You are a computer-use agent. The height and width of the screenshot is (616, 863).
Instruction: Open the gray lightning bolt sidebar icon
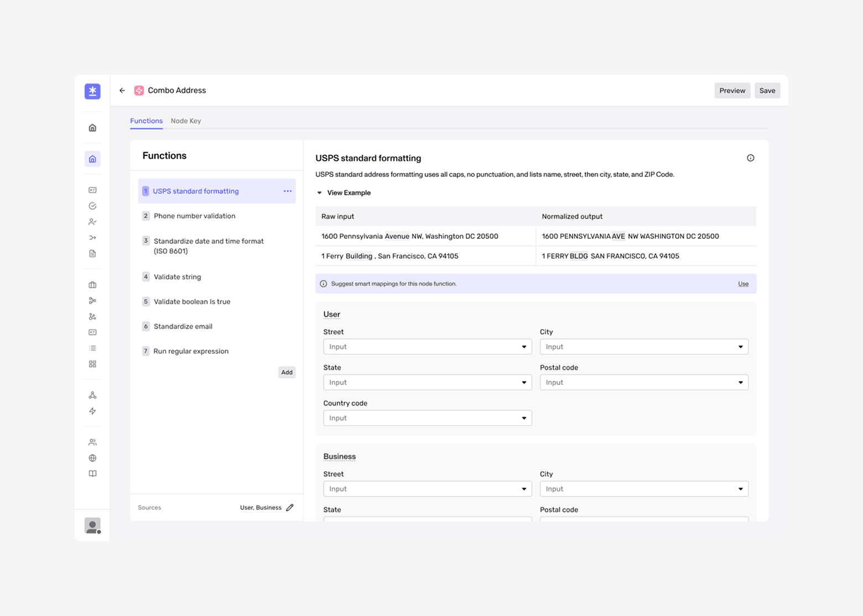(x=92, y=411)
